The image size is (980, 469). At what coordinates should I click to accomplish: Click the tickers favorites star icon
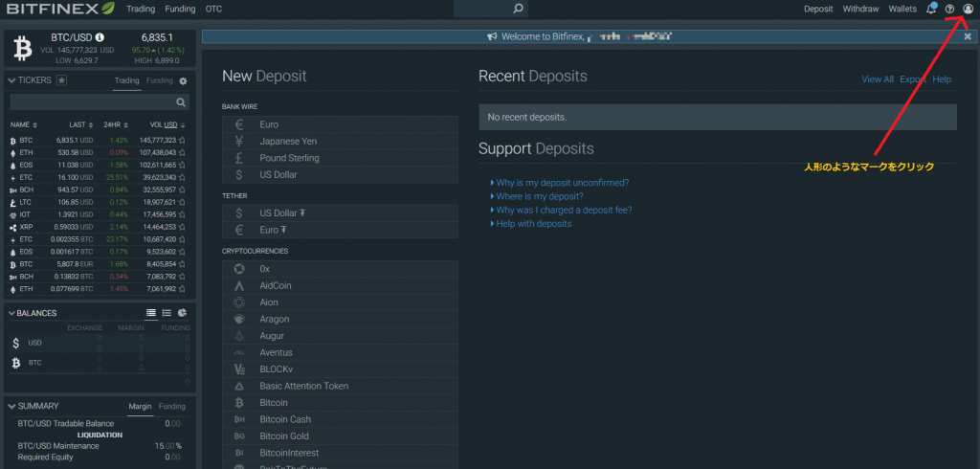[61, 80]
